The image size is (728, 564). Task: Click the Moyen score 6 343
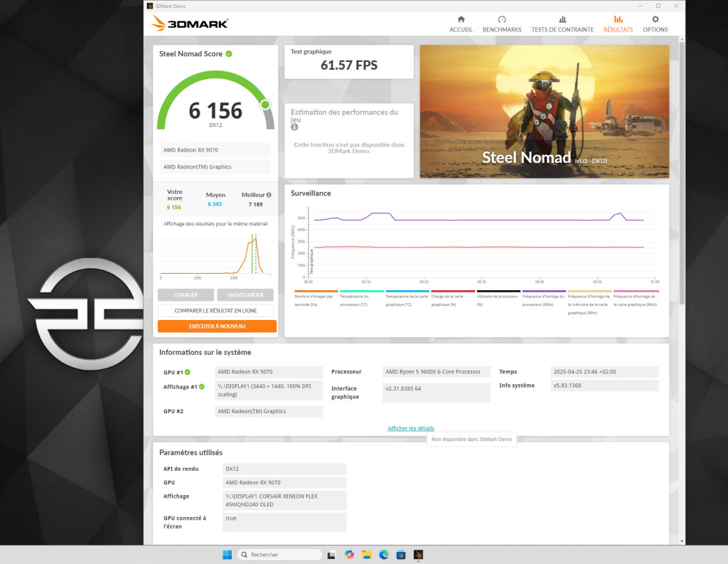tap(215, 204)
